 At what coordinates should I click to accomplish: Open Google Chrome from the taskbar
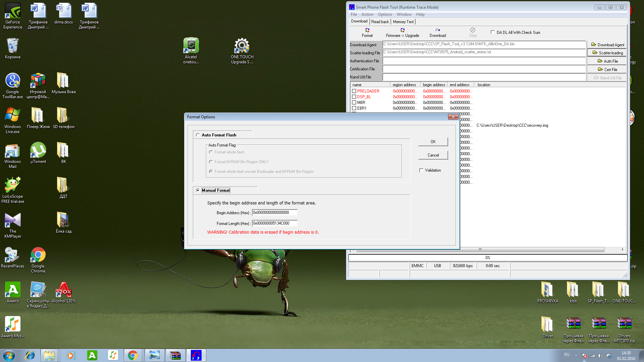(132, 355)
